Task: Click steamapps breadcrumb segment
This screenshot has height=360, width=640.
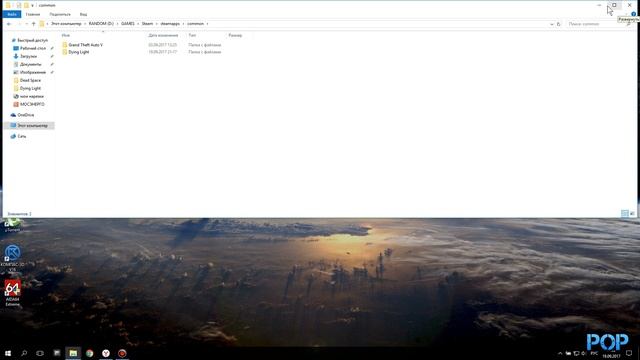Action: tap(170, 24)
